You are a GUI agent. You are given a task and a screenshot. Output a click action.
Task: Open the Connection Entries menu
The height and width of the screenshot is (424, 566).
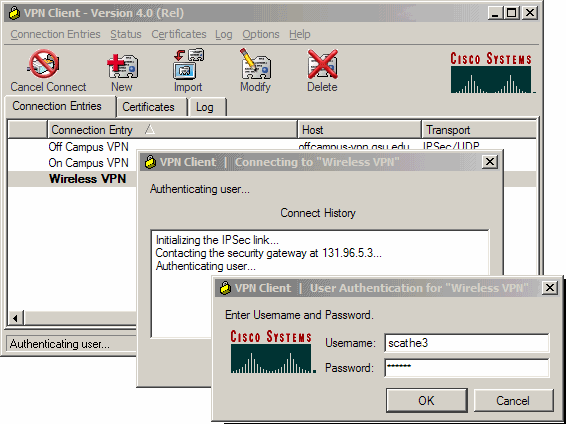(x=55, y=34)
